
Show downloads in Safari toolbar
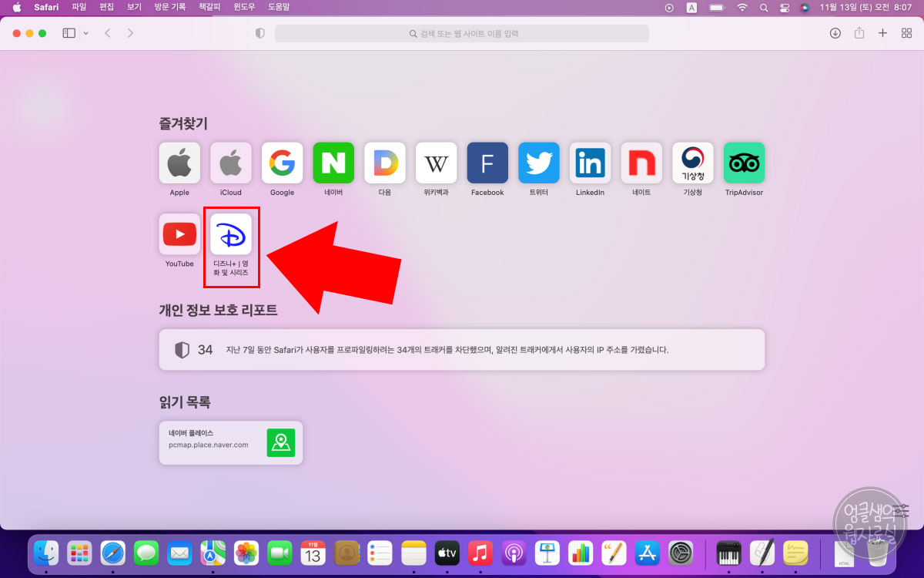pos(835,33)
